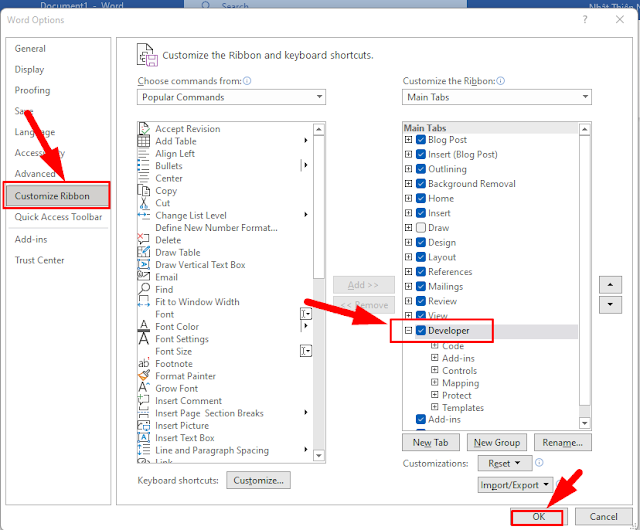The image size is (640, 530).
Task: Toggle the Mailings tab checkbox
Action: point(421,286)
